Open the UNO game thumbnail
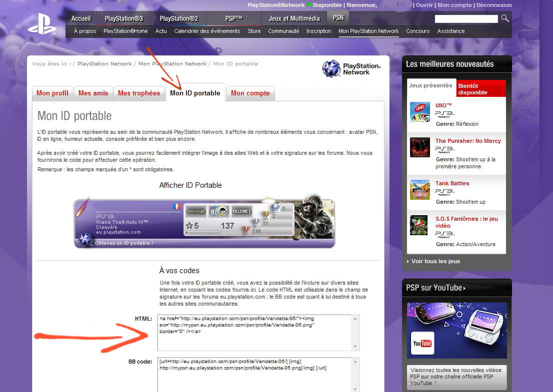The height and width of the screenshot is (392, 553). pos(419,112)
